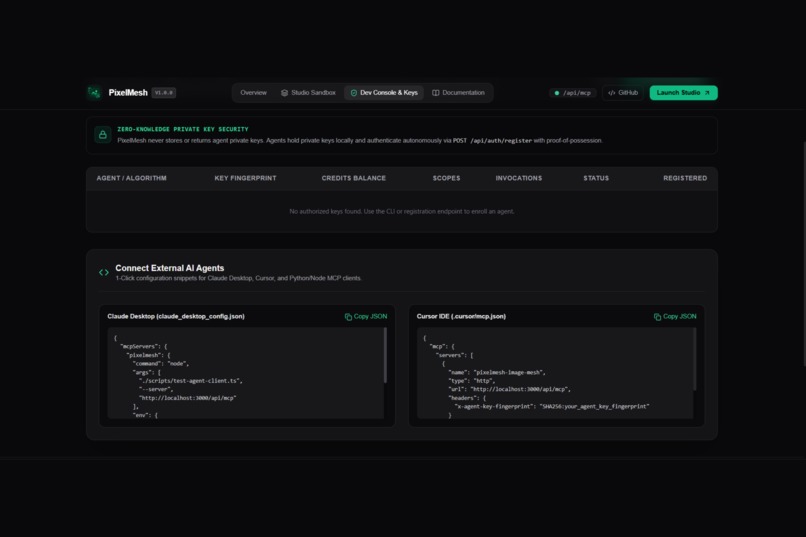The height and width of the screenshot is (537, 806).
Task: Click the Claude Desktop config title
Action: (176, 317)
